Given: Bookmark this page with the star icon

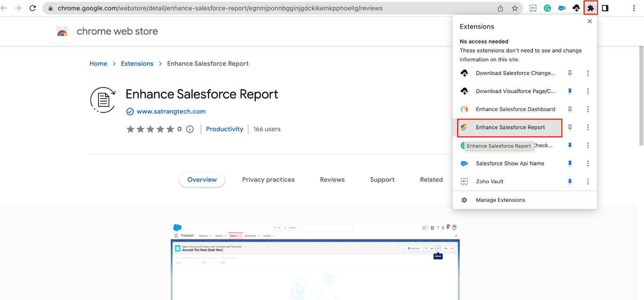Looking at the screenshot, I should pyautogui.click(x=515, y=8).
